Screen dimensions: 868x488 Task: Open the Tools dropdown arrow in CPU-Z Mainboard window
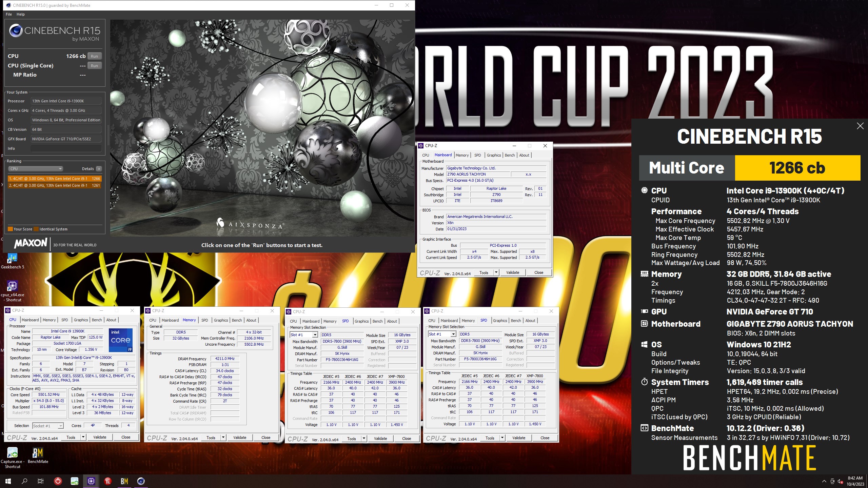[x=496, y=272]
